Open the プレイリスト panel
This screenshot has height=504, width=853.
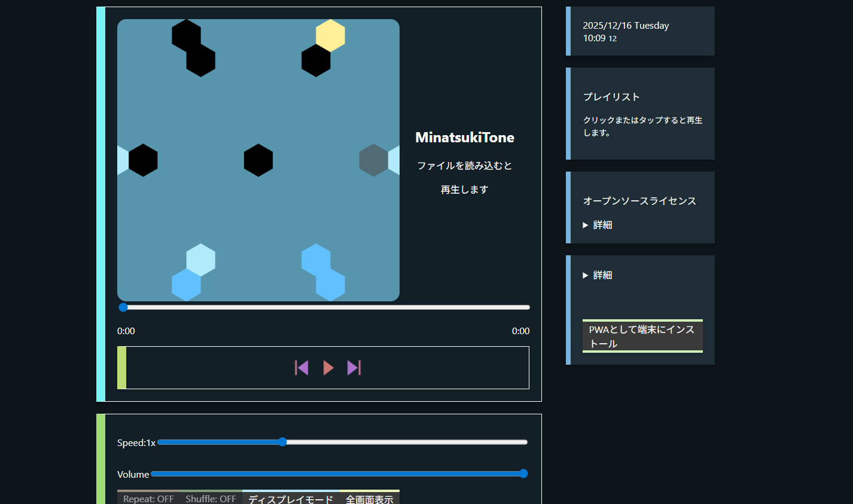coord(611,97)
